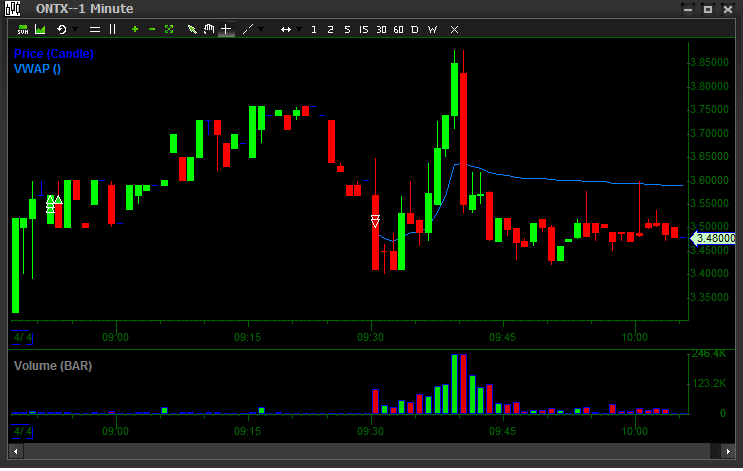The image size is (743, 471).
Task: Select the trend line drawing tool
Action: point(247,29)
